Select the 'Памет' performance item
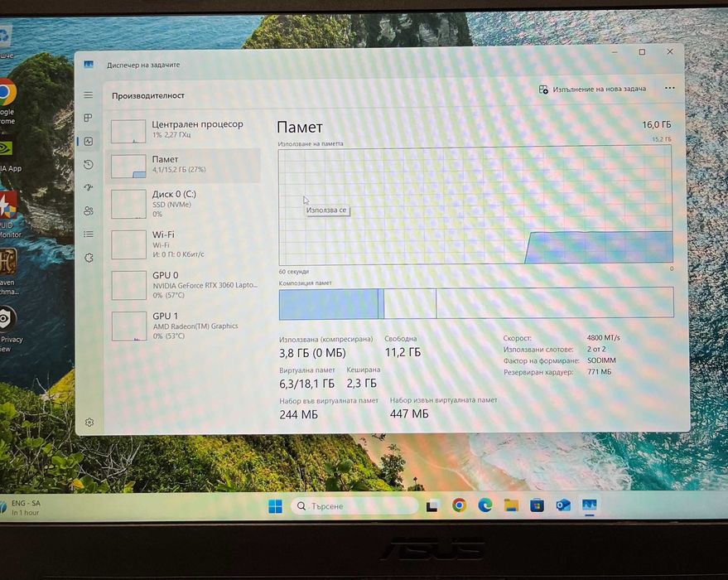Viewport: 728px width, 580px height. pyautogui.click(x=184, y=165)
